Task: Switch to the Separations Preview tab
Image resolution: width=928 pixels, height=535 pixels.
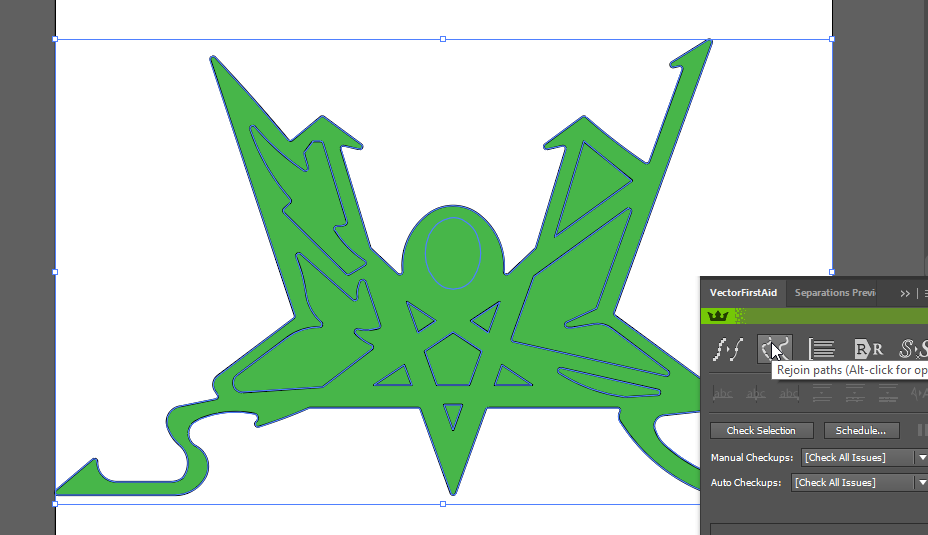Action: point(835,292)
